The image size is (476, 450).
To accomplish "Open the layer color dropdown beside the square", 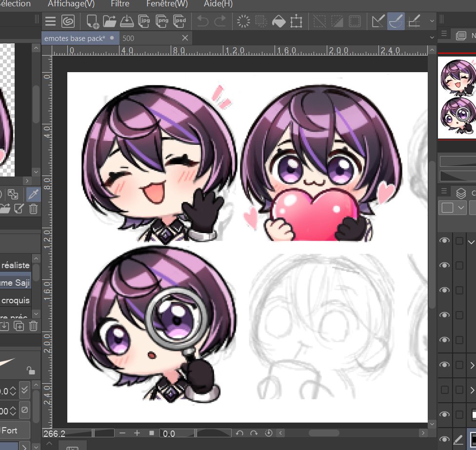I will tap(461, 208).
